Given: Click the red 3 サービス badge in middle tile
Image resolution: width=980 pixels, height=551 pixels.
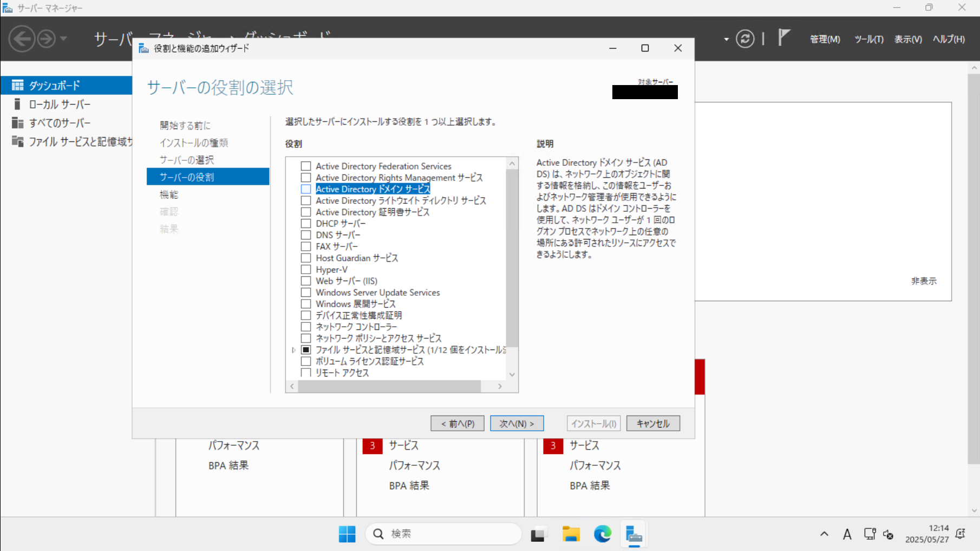Looking at the screenshot, I should tap(373, 445).
